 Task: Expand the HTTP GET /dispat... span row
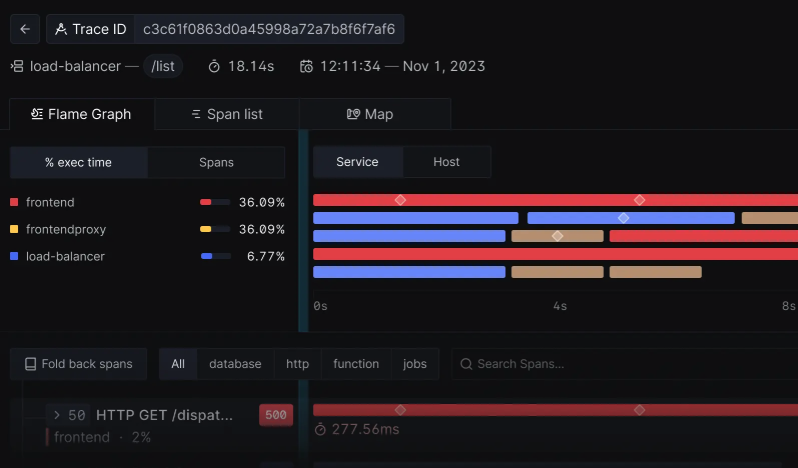click(56, 415)
